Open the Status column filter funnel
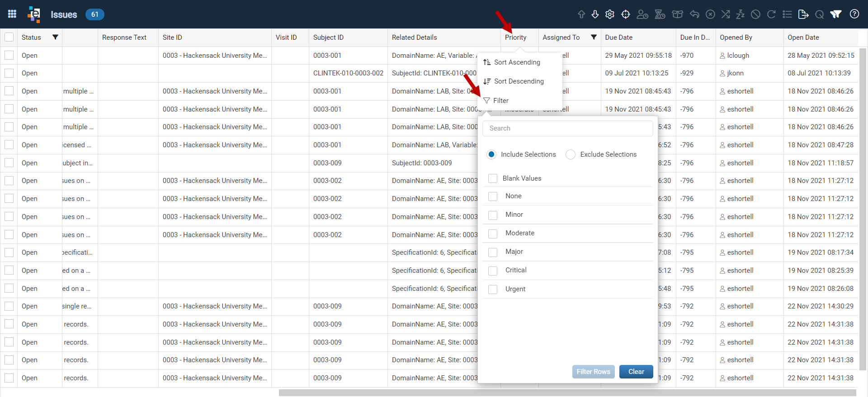 click(55, 37)
